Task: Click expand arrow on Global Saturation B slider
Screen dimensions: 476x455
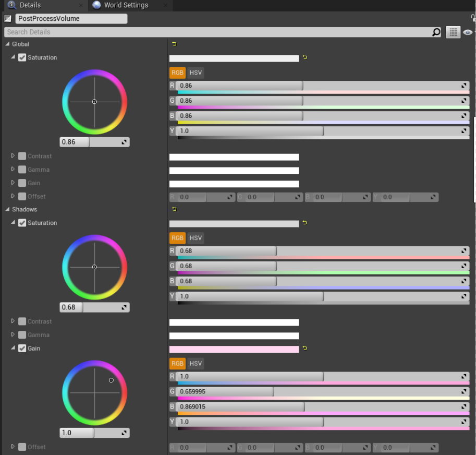Action: [464, 116]
